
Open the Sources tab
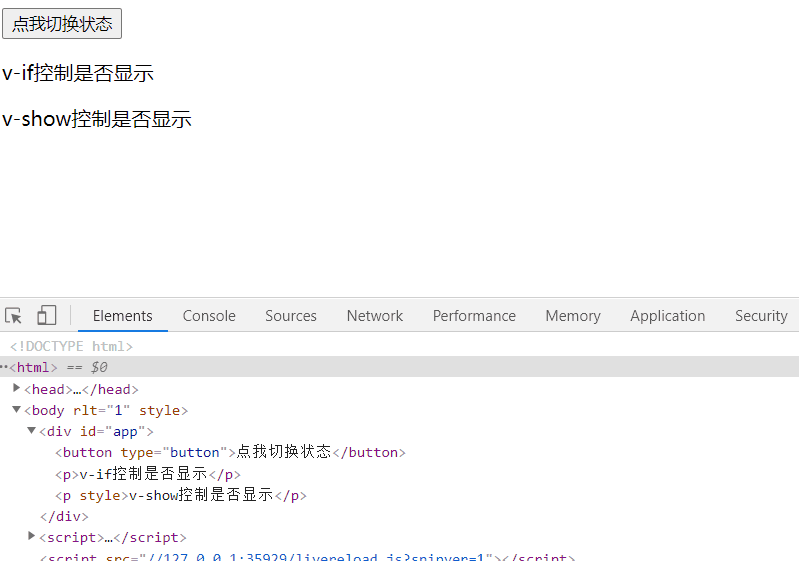[290, 316]
